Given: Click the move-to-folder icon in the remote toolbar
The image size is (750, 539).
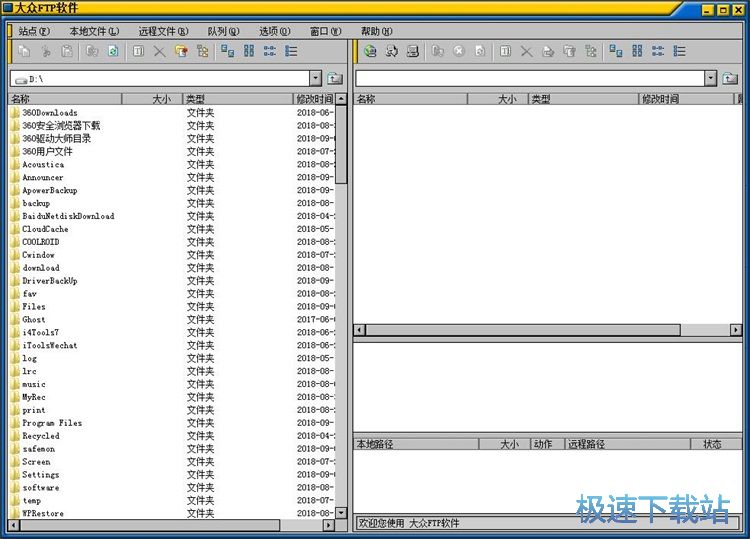Looking at the screenshot, I should pos(548,51).
